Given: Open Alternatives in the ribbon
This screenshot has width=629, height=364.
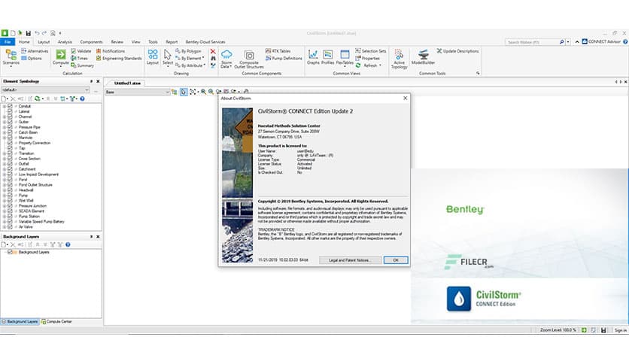Looking at the screenshot, I should point(35,51).
